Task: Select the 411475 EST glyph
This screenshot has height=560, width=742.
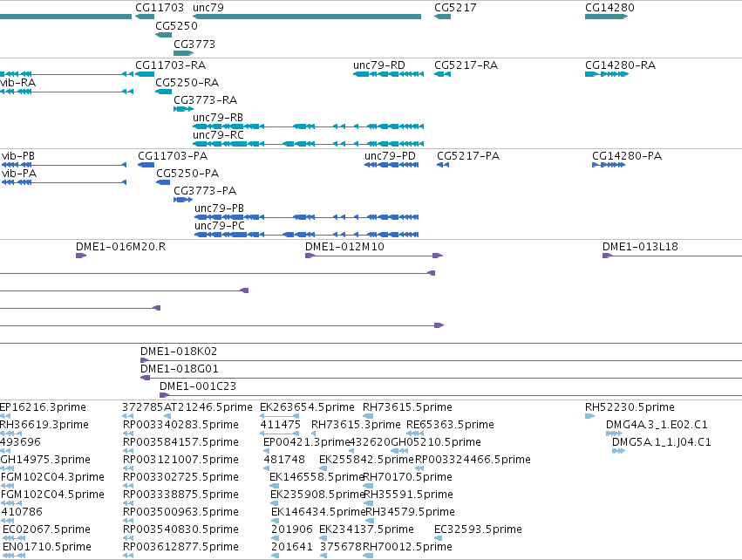Action: 279,434
